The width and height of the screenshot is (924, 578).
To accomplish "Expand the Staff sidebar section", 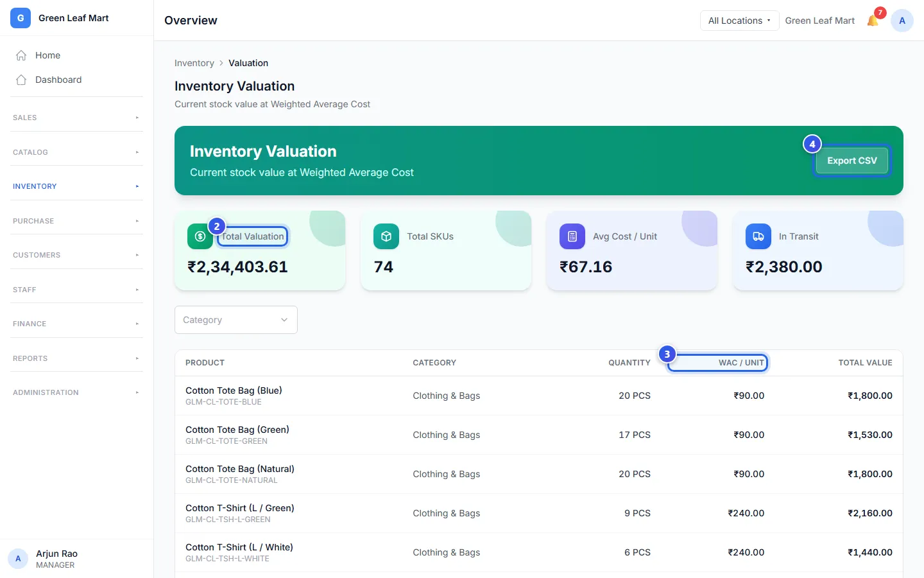I will 76,290.
